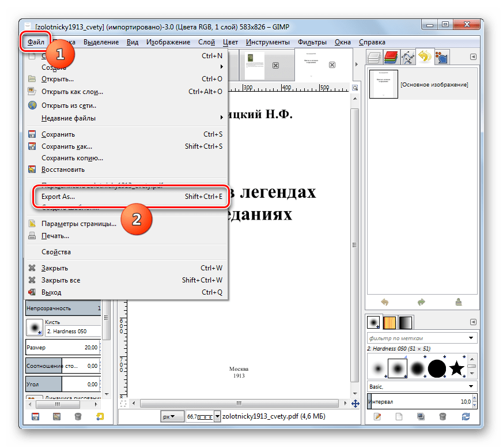Open the Фильтры menu
This screenshot has height=448, width=503.
[x=312, y=42]
